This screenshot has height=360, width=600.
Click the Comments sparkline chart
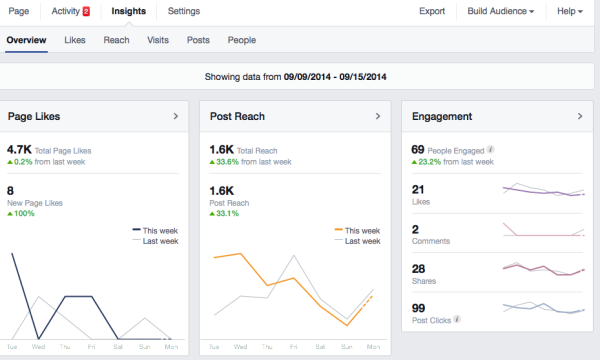[544, 230]
